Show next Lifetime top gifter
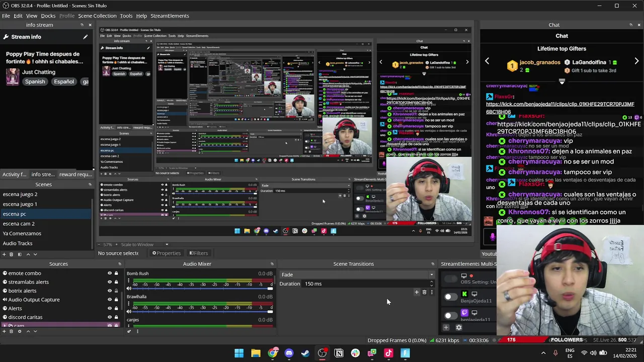This screenshot has width=644, height=362. click(636, 61)
